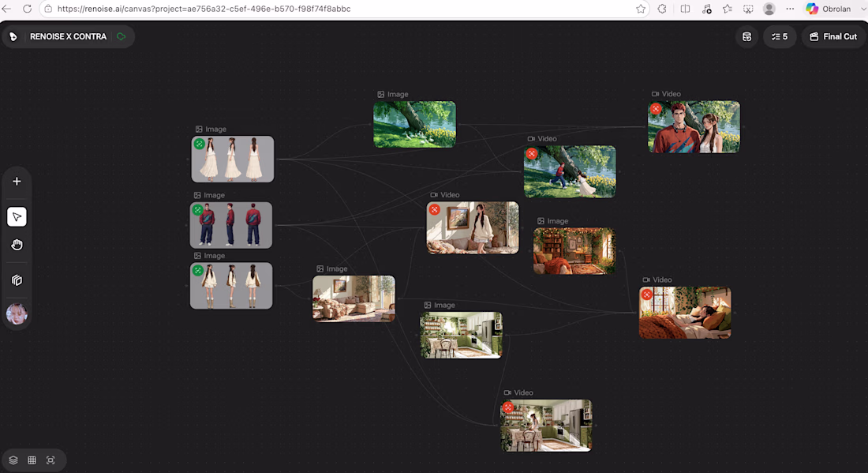The image size is (868, 473).
Task: Toggle browser split screen icon
Action: pyautogui.click(x=685, y=9)
